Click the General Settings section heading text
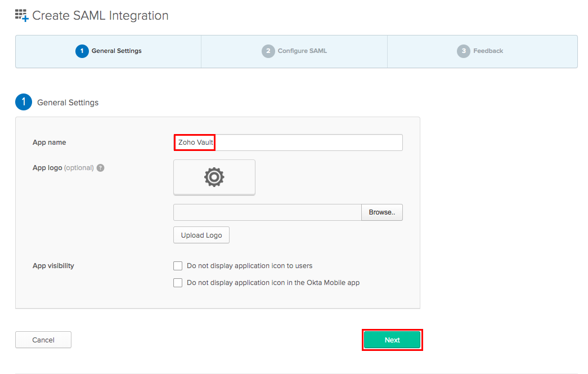 click(x=68, y=103)
